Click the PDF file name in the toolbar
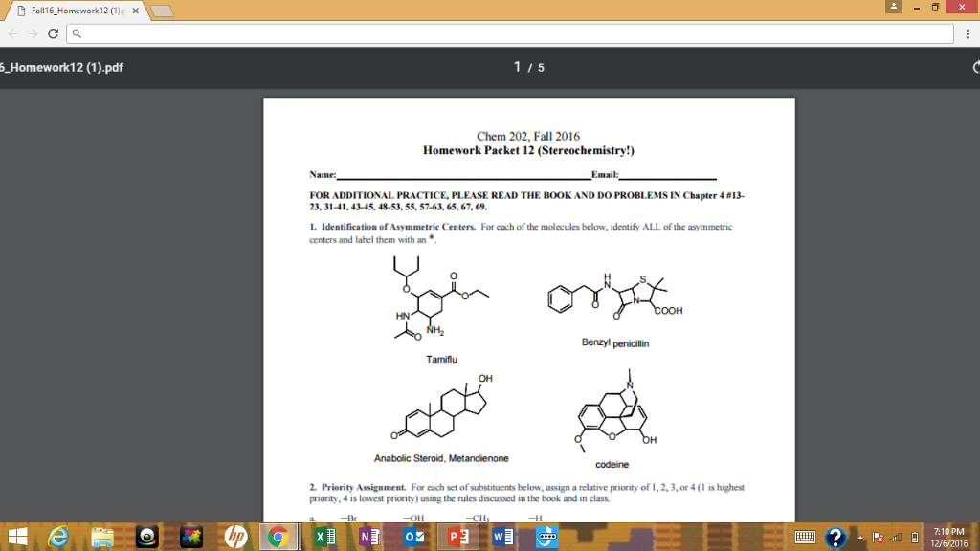Image resolution: width=980 pixels, height=551 pixels. [62, 68]
